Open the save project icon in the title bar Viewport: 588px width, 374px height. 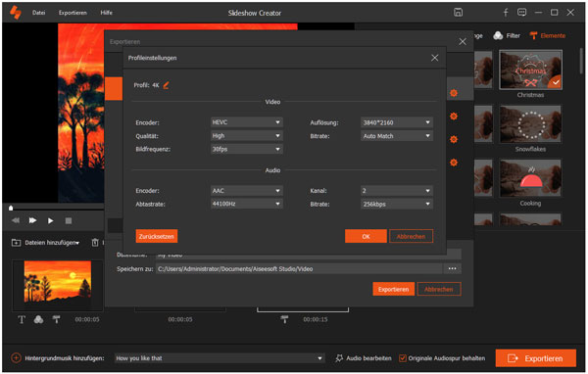pyautogui.click(x=458, y=13)
